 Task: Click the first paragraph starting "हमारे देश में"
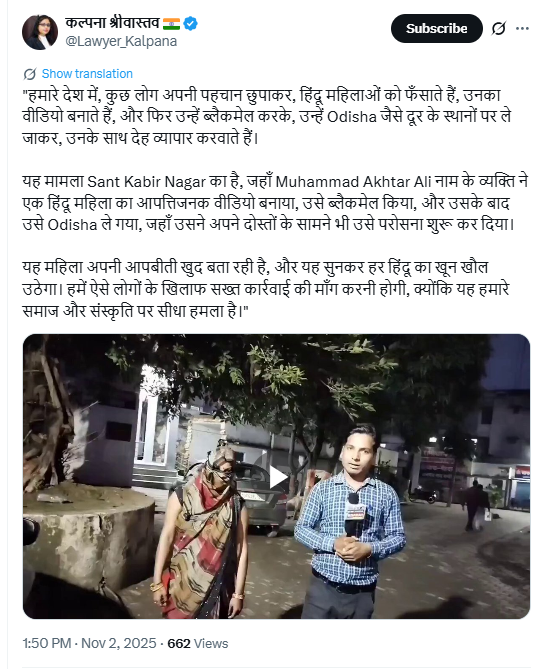pos(267,116)
